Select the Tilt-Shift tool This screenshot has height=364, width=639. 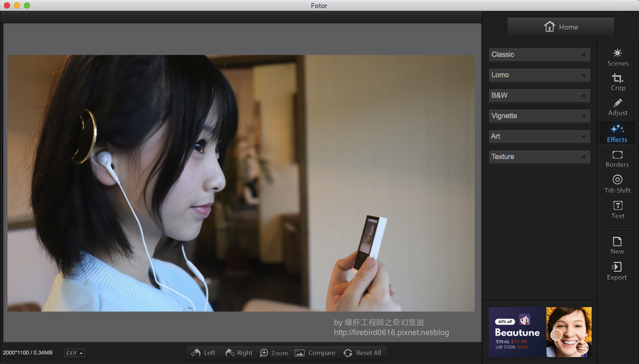pos(618,184)
